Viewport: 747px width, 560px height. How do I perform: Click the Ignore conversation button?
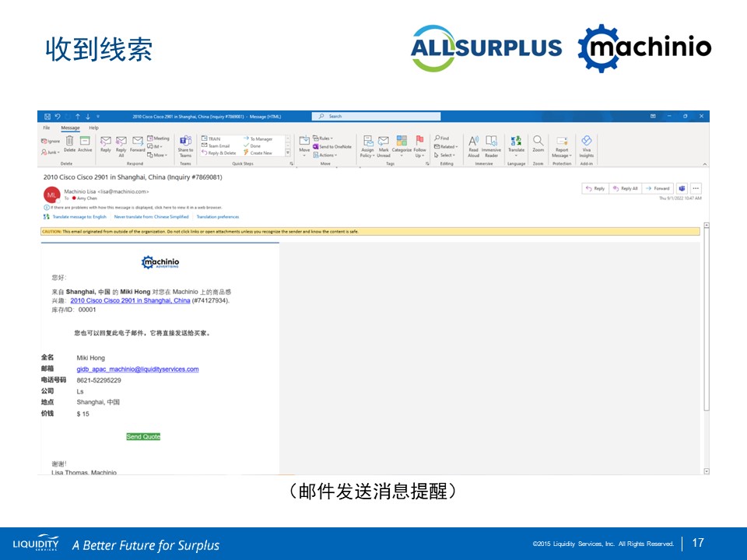tap(51, 141)
